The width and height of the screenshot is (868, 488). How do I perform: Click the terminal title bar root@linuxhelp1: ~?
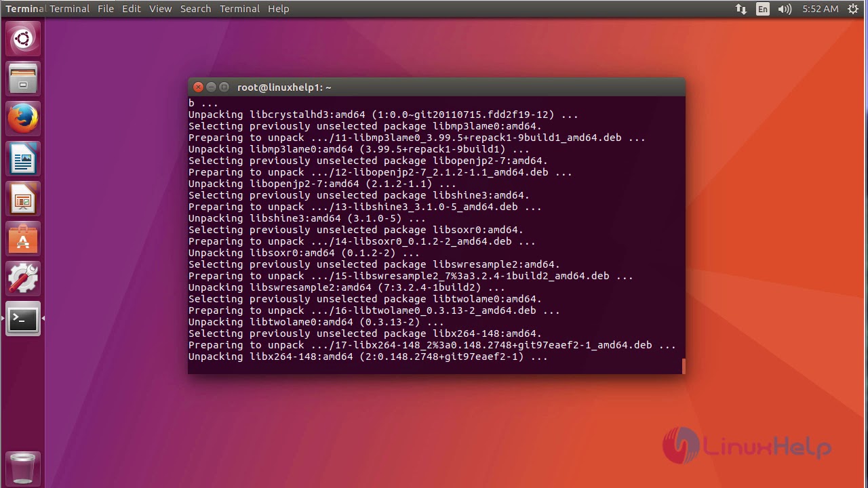[x=284, y=87]
